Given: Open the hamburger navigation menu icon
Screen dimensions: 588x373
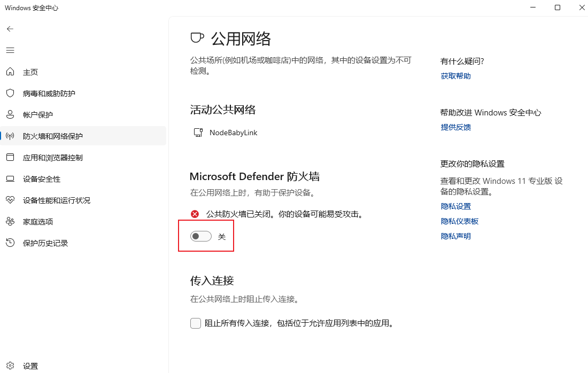Looking at the screenshot, I should tap(10, 50).
